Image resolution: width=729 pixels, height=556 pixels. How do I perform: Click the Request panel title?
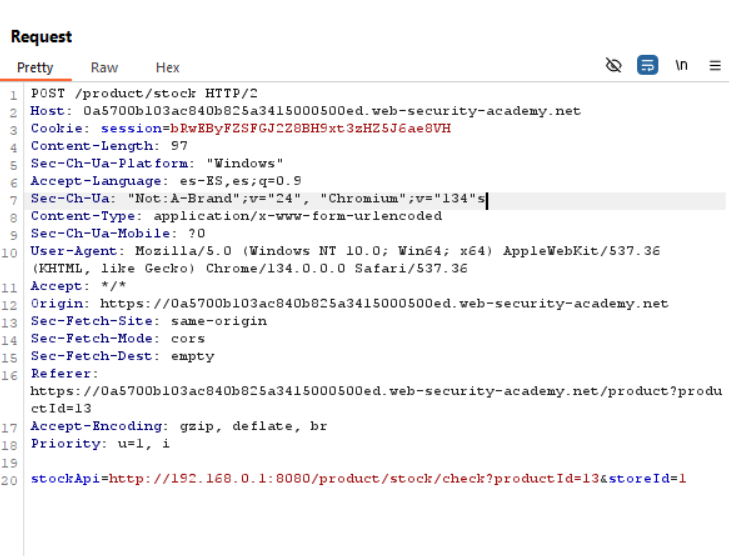[41, 37]
